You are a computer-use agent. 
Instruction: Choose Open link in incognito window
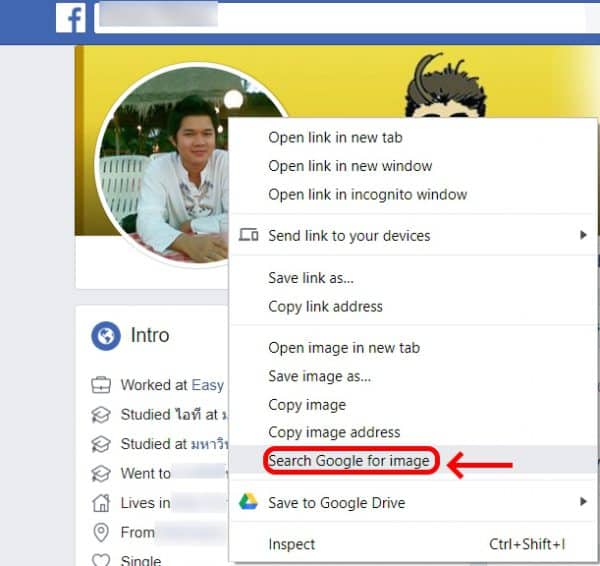click(367, 194)
